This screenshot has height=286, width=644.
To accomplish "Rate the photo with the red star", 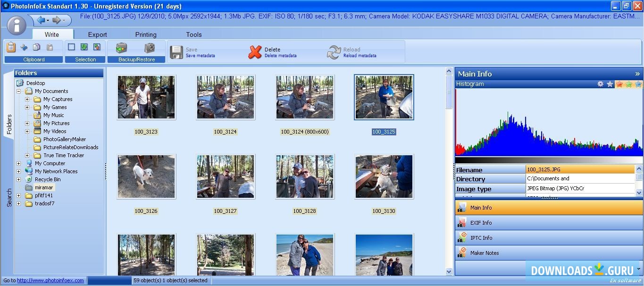I will pyautogui.click(x=619, y=84).
